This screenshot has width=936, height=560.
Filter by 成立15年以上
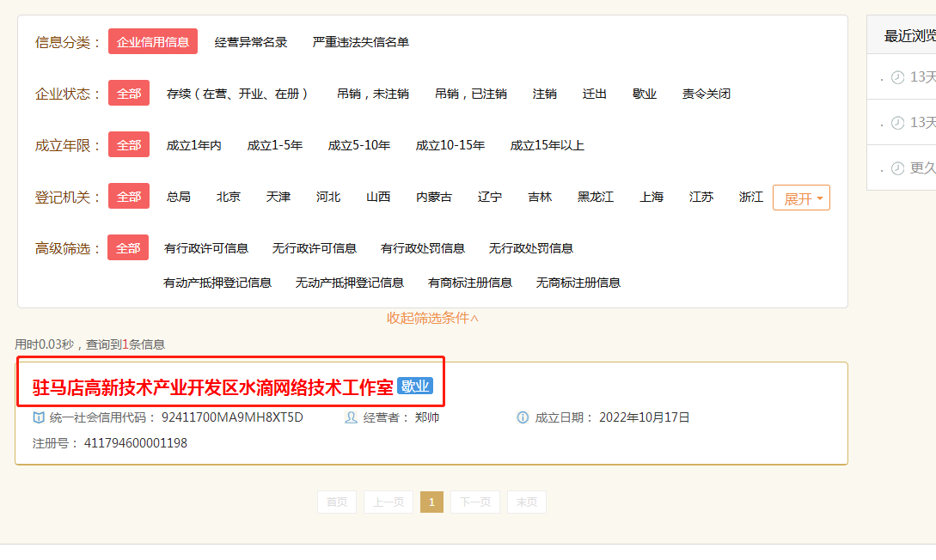pos(548,145)
